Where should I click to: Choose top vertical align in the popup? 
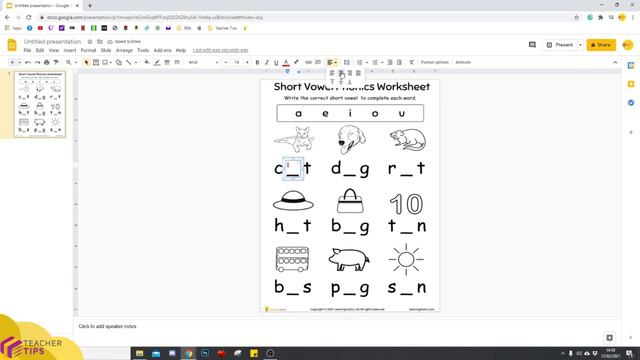332,82
